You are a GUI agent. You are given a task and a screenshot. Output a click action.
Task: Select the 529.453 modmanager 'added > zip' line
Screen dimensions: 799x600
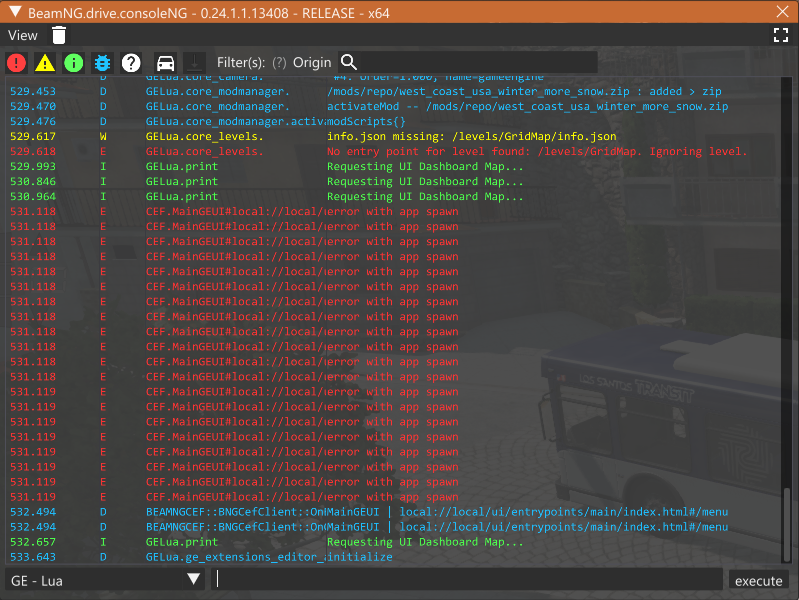point(393,91)
